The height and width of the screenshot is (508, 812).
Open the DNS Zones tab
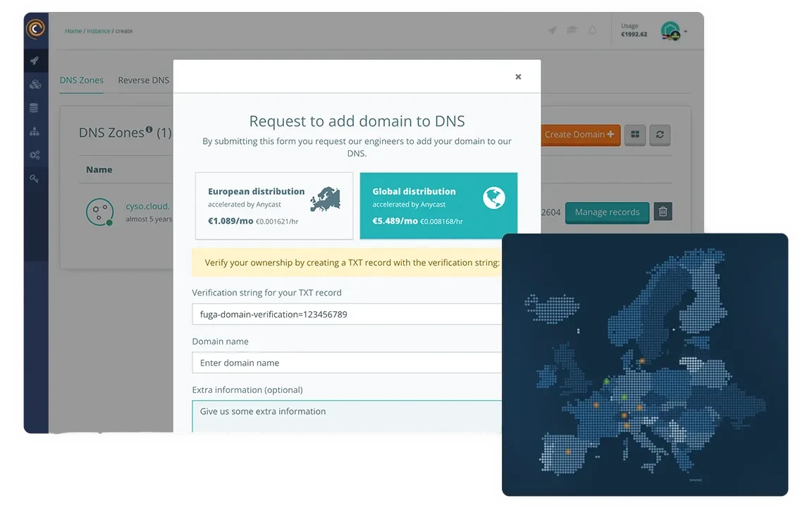tap(81, 80)
